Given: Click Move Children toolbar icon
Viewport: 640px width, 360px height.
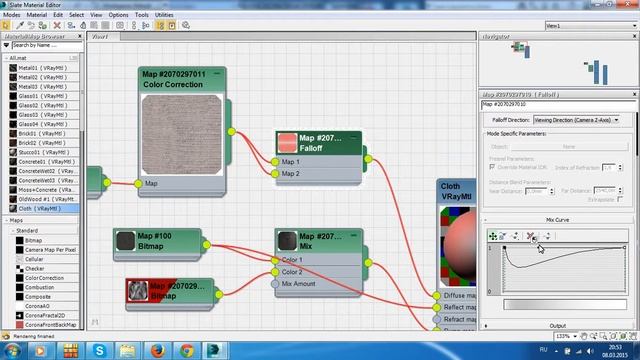Looking at the screenshot, I should [x=71, y=25].
